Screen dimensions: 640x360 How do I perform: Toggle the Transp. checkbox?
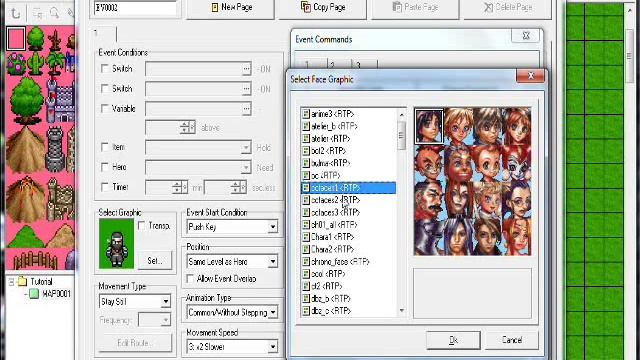[142, 225]
